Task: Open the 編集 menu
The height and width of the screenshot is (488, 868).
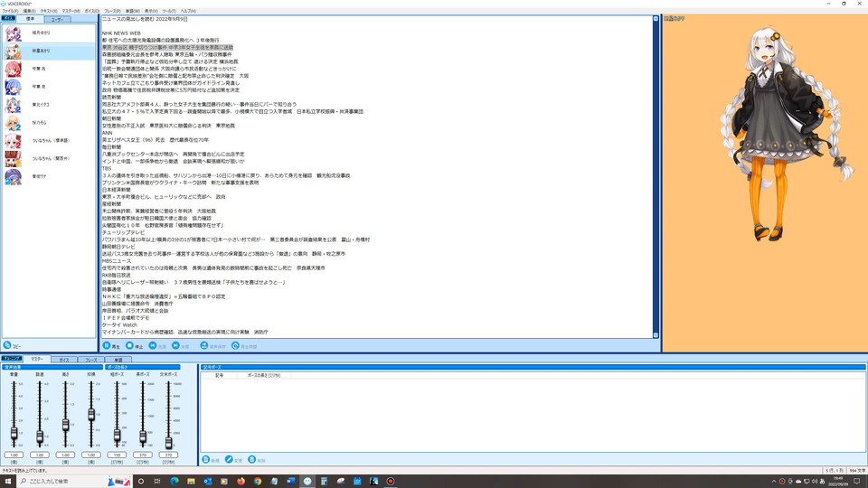Action: tap(29, 11)
